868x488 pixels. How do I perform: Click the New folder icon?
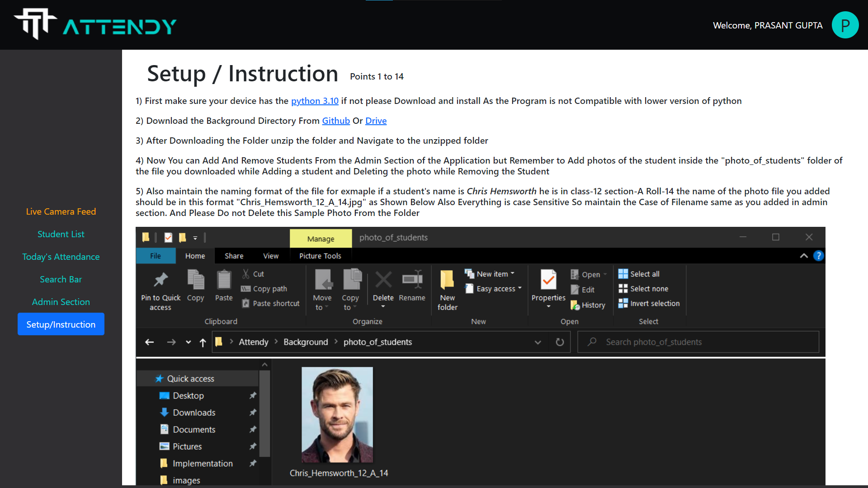click(447, 280)
